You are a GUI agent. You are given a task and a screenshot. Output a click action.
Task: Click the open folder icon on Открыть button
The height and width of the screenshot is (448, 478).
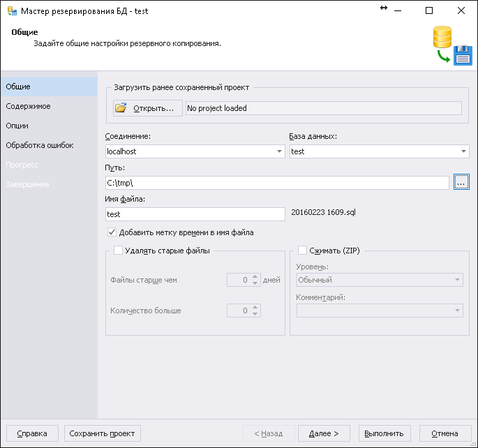pos(121,108)
